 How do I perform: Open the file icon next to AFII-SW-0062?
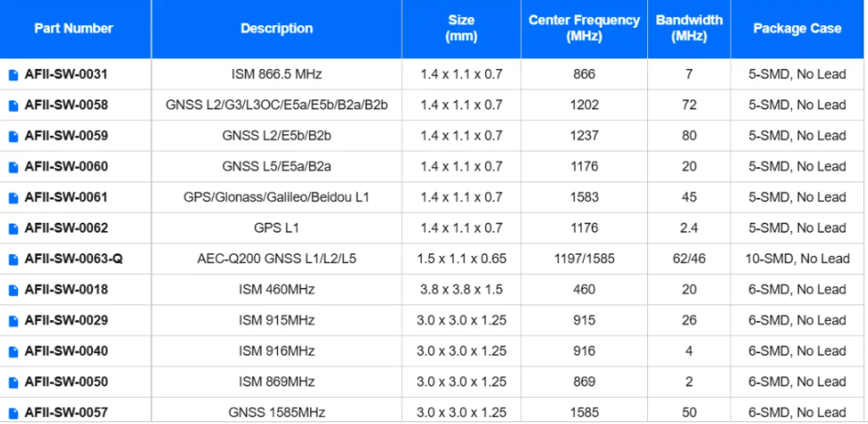[13, 228]
